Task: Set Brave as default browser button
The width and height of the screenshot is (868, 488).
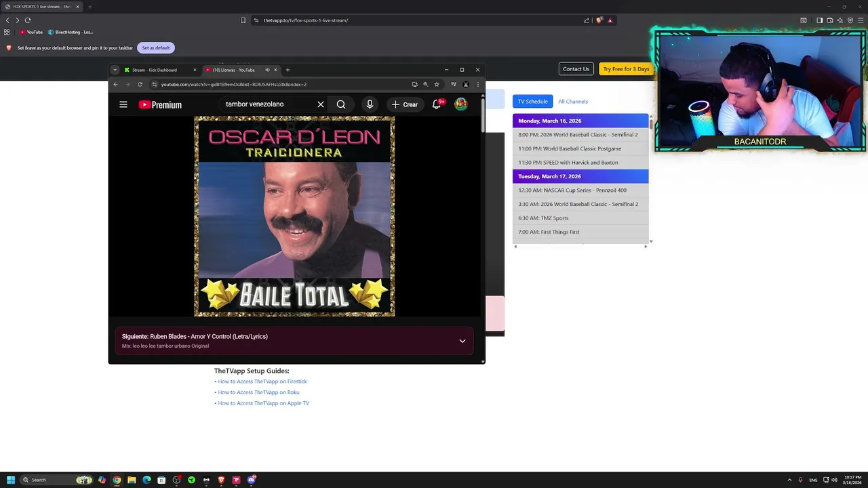Action: coord(156,47)
